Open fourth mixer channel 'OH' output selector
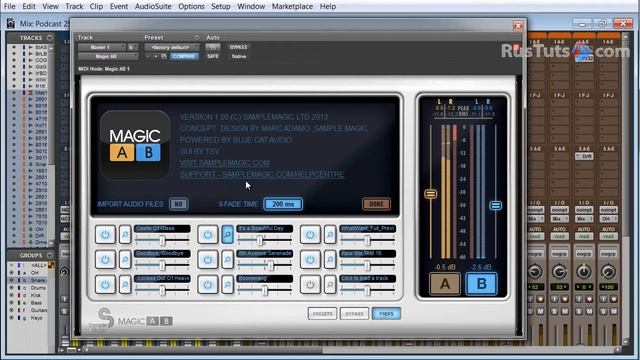The image size is (640, 360). point(608,219)
